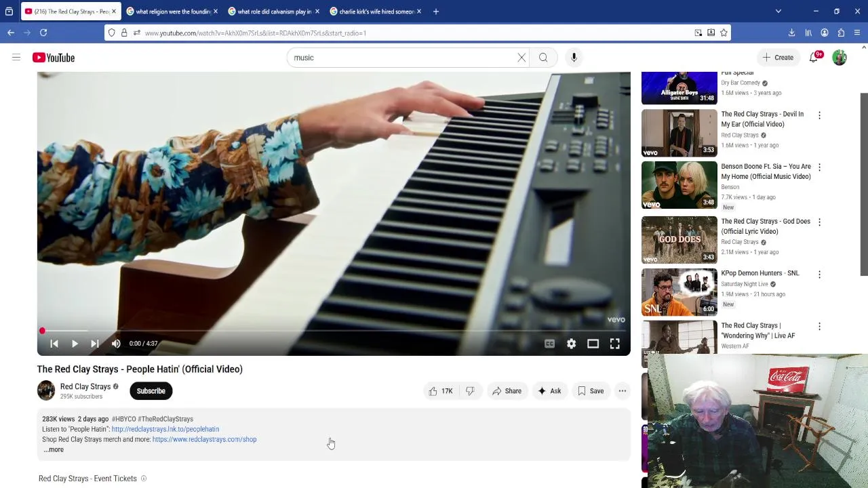Screen dimensions: 868x488
Task: Click the #TheRedClayStrays hashtag
Action: (x=165, y=419)
